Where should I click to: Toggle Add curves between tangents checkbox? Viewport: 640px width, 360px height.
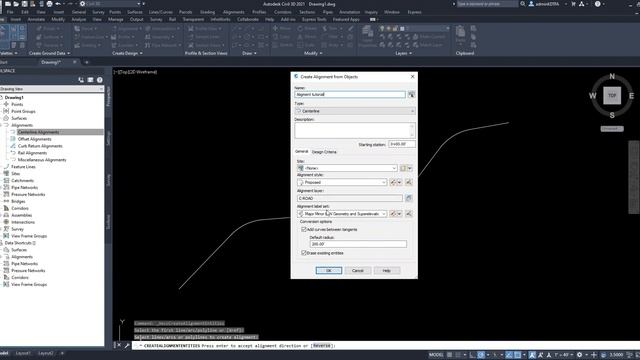(x=304, y=229)
